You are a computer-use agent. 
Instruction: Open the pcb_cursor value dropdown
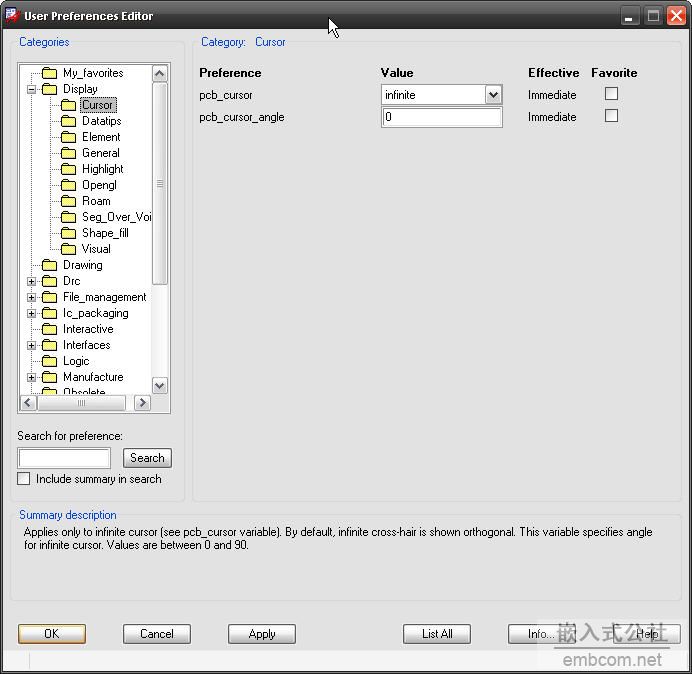(x=493, y=95)
